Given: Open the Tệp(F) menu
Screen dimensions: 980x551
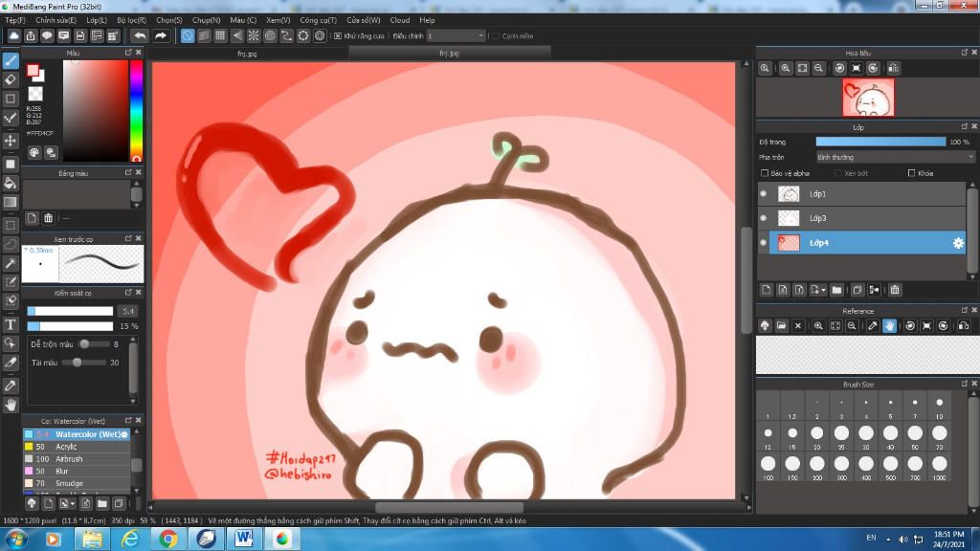Looking at the screenshot, I should tap(15, 20).
